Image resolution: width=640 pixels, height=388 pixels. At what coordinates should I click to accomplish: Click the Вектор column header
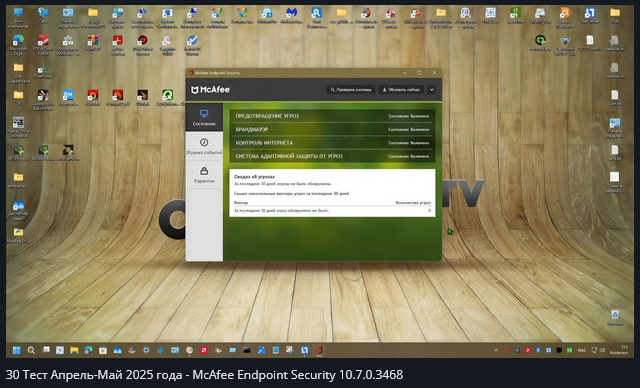[241, 202]
